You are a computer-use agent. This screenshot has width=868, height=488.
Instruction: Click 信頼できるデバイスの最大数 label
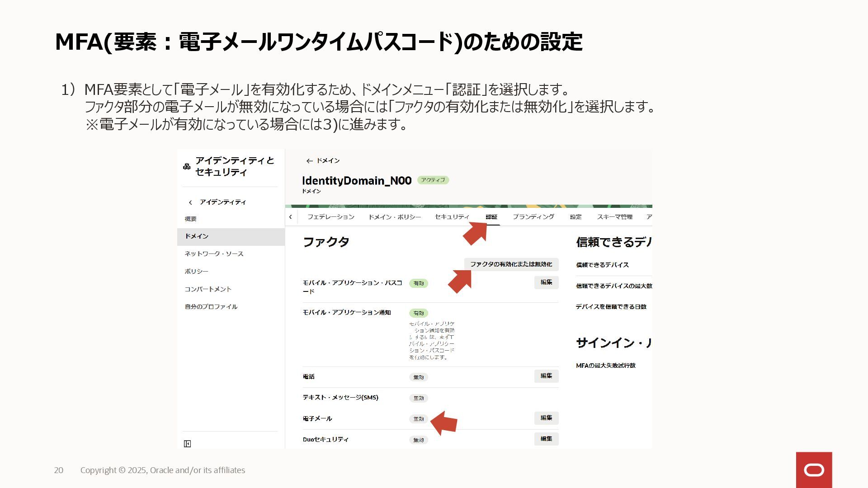coord(614,286)
